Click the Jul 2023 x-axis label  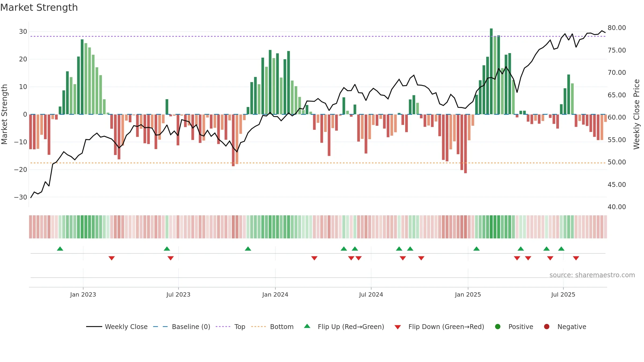tap(178, 295)
